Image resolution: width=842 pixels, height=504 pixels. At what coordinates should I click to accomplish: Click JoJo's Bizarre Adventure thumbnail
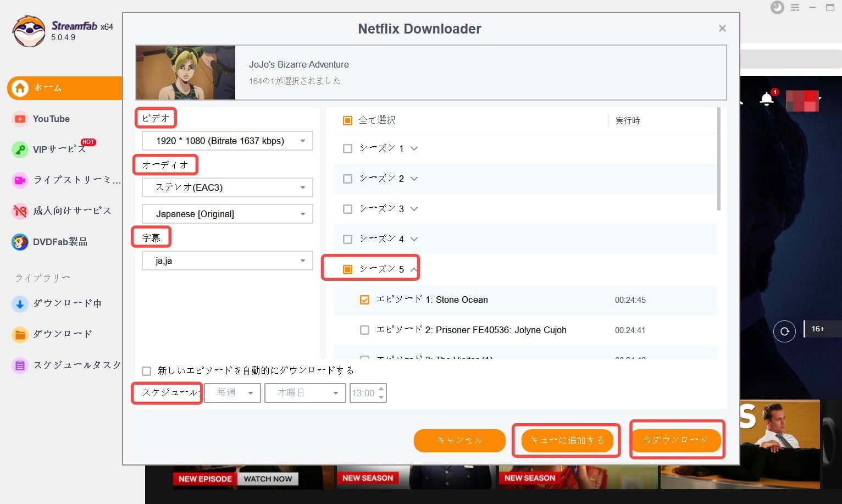[186, 73]
